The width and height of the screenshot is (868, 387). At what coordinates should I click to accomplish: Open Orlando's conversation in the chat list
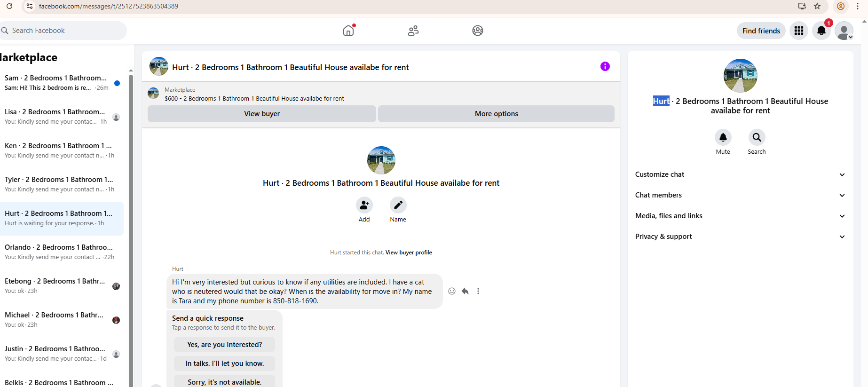62,252
